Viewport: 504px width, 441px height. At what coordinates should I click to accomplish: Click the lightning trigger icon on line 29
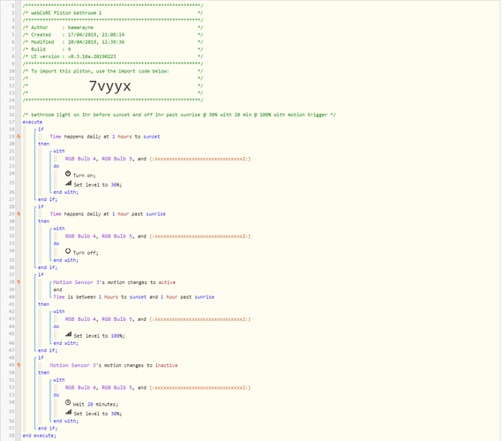[19, 214]
